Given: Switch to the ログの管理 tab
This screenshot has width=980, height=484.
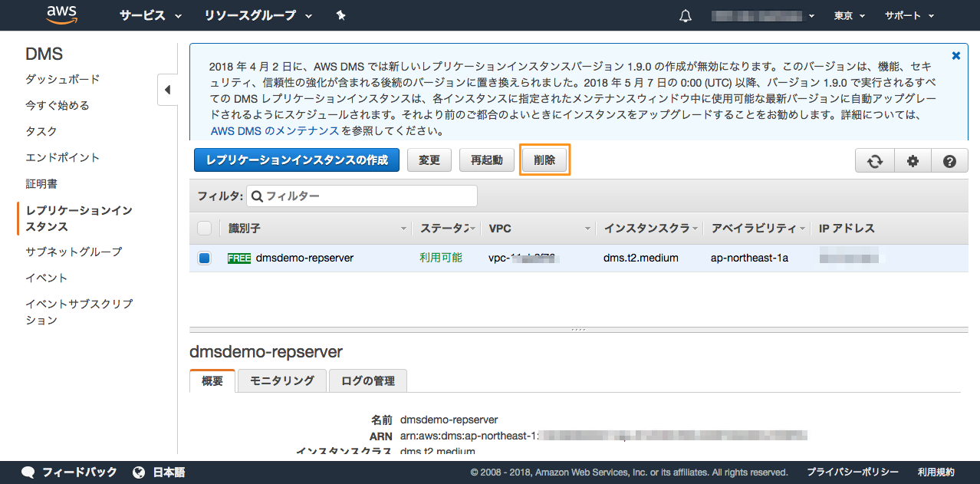Looking at the screenshot, I should [367, 380].
